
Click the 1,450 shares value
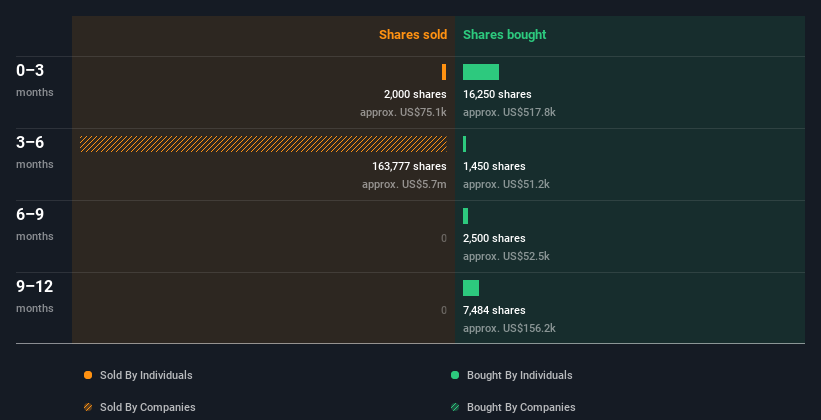pos(494,167)
